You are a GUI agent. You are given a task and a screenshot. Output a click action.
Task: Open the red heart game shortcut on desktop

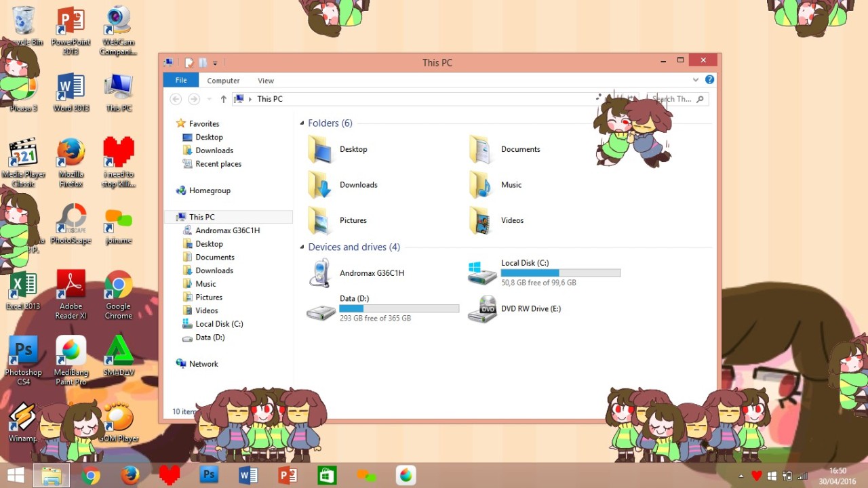coord(119,163)
